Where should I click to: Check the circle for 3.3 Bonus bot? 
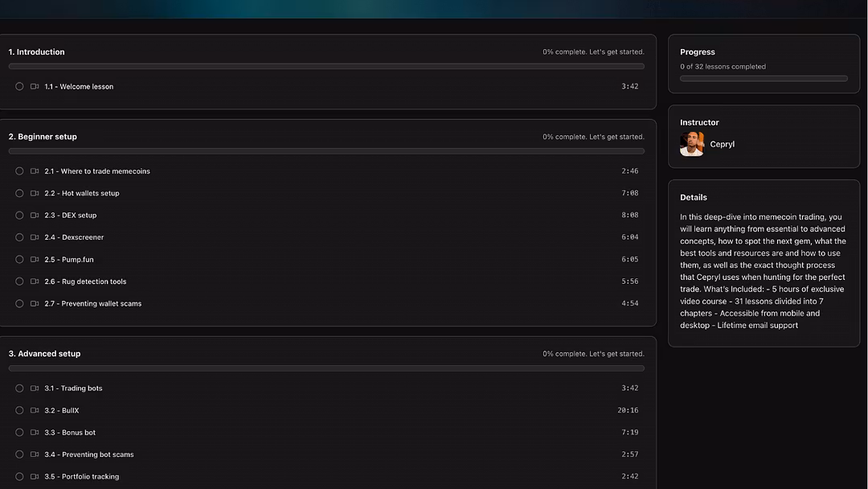tap(19, 432)
